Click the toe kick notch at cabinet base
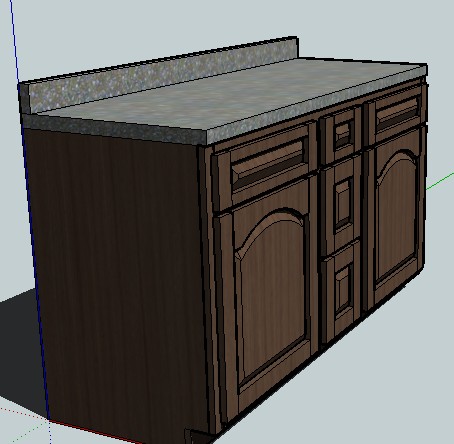Image resolution: width=454 pixels, height=444 pixels. click(198, 436)
